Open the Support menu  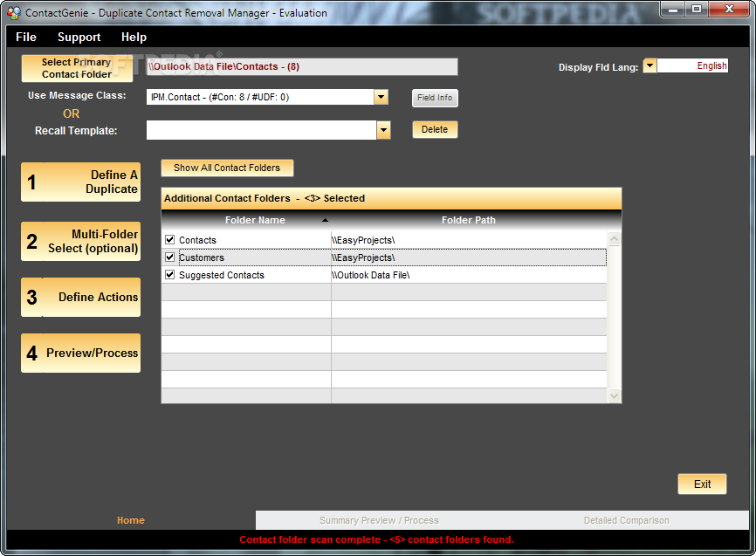[x=79, y=38]
